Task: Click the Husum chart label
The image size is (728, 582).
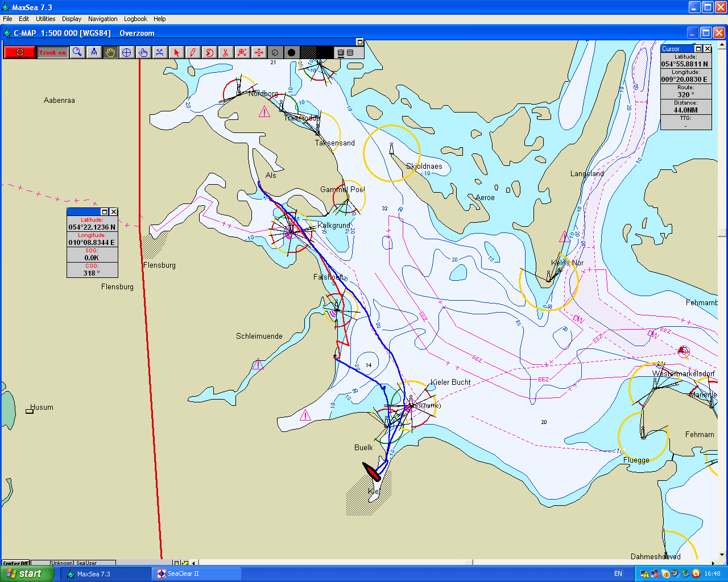Action: 42,408
